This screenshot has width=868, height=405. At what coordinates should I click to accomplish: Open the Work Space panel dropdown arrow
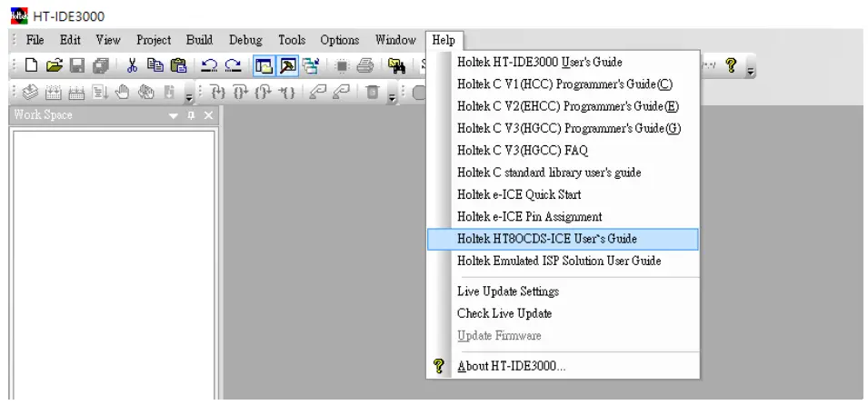tap(174, 115)
